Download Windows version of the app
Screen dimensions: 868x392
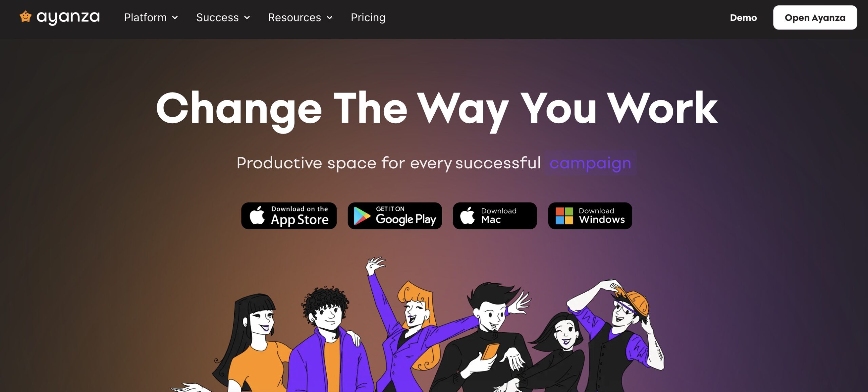(x=590, y=216)
